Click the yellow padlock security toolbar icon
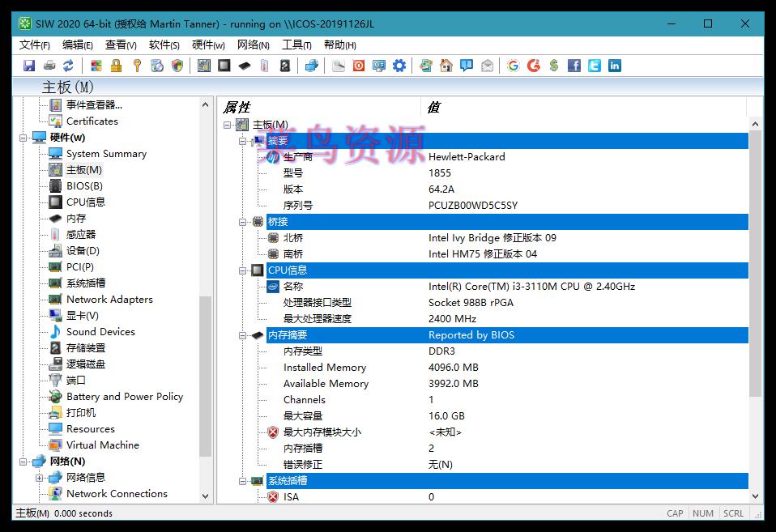This screenshot has height=532, width=776. (x=114, y=66)
